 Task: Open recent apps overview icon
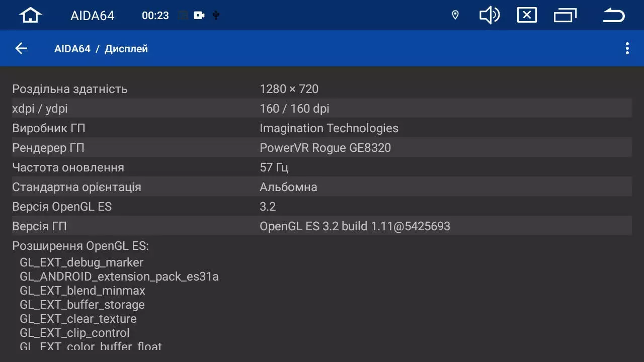coord(565,15)
